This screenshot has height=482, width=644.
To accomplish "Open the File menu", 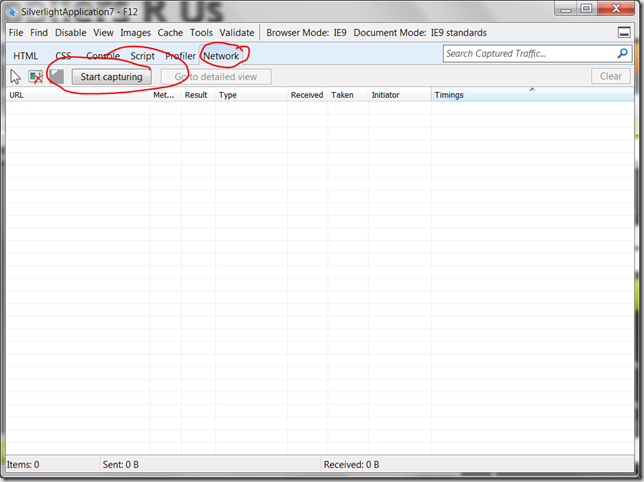I will (16, 32).
